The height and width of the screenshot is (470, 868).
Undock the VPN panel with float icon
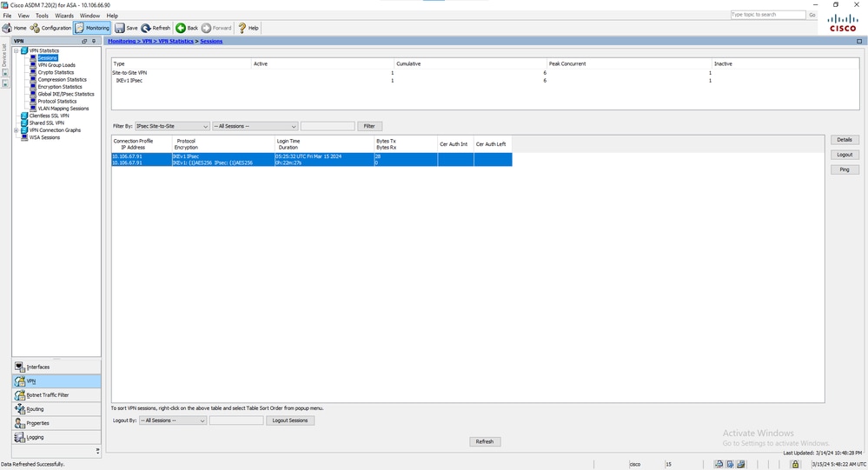coord(84,41)
